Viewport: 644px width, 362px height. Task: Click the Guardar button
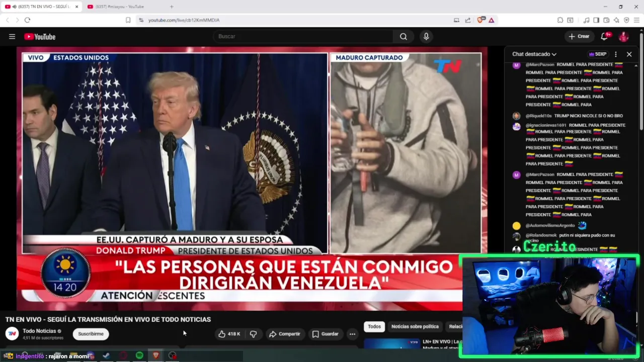tap(325, 334)
